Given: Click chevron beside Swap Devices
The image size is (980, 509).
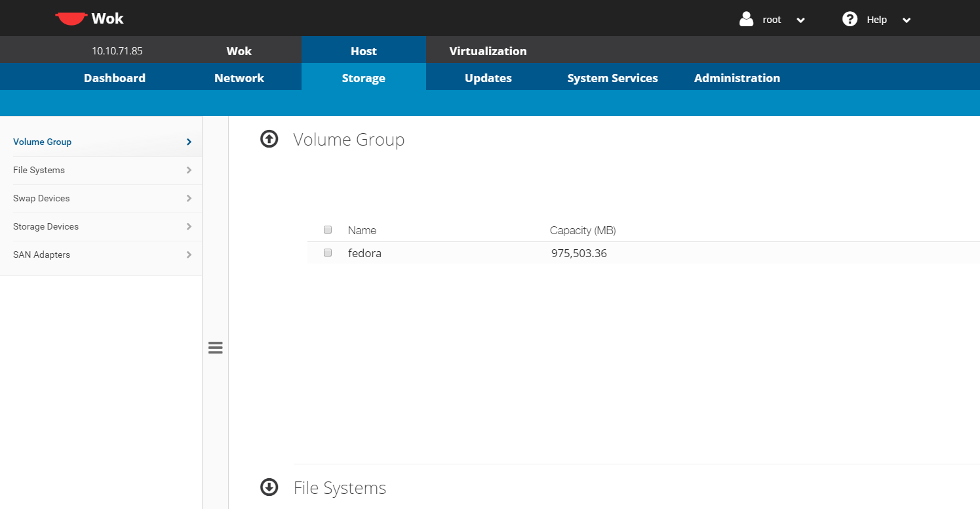Looking at the screenshot, I should [x=189, y=198].
